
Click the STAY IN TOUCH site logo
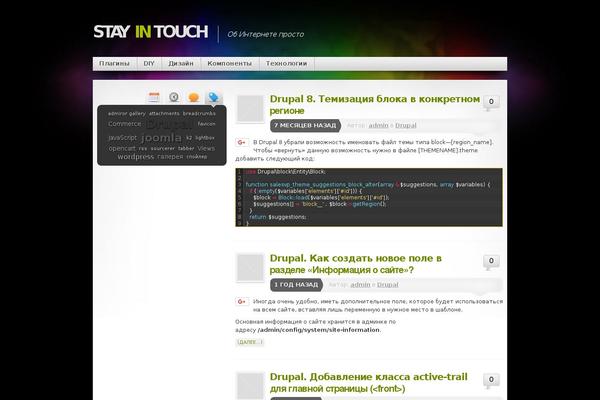pyautogui.click(x=151, y=32)
